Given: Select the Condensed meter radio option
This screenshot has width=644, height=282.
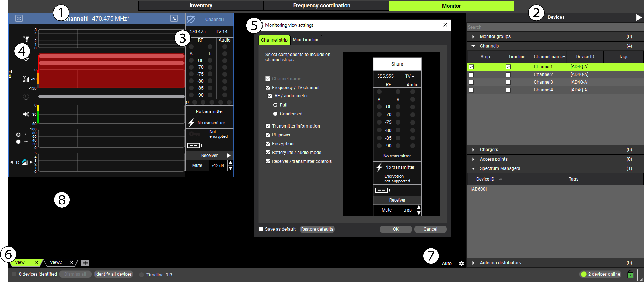Looking at the screenshot, I should (x=275, y=114).
